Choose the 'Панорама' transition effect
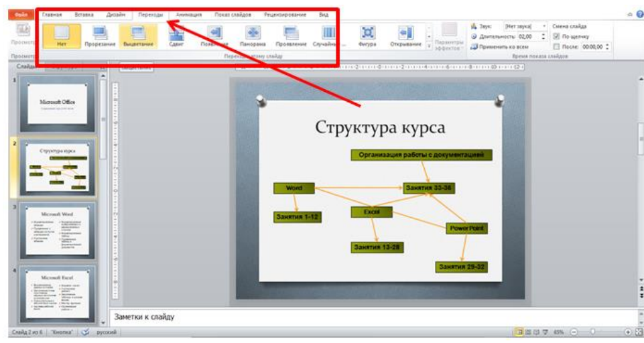644x343 pixels. click(x=253, y=36)
